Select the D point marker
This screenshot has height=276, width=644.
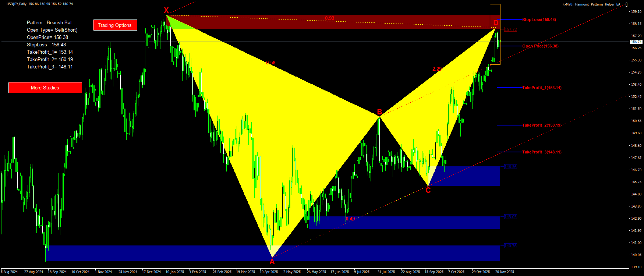(496, 23)
